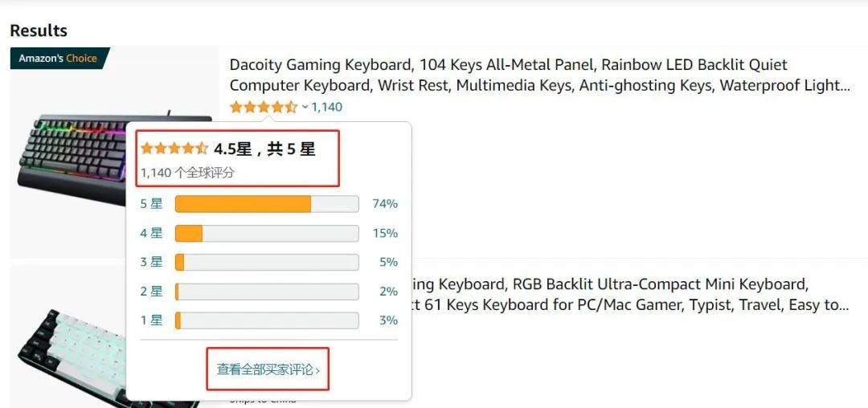Filter reviews by 4 星 label

click(x=151, y=233)
